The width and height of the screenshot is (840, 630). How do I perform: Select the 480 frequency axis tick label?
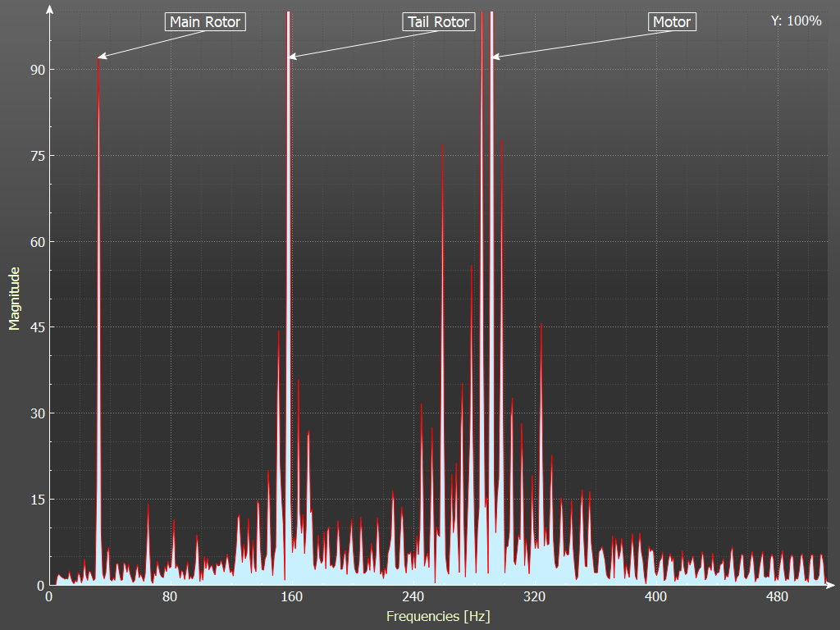777,596
